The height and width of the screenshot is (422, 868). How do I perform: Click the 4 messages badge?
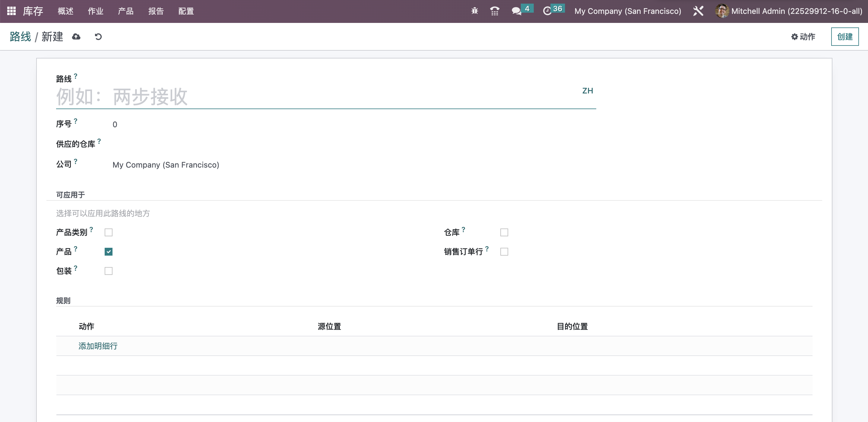coord(527,8)
